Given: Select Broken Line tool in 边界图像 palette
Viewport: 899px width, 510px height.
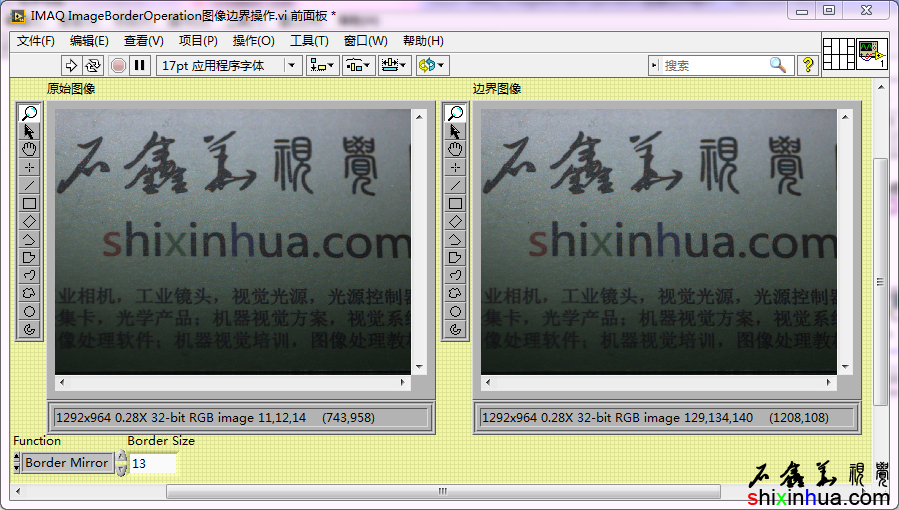Looking at the screenshot, I should pyautogui.click(x=455, y=240).
